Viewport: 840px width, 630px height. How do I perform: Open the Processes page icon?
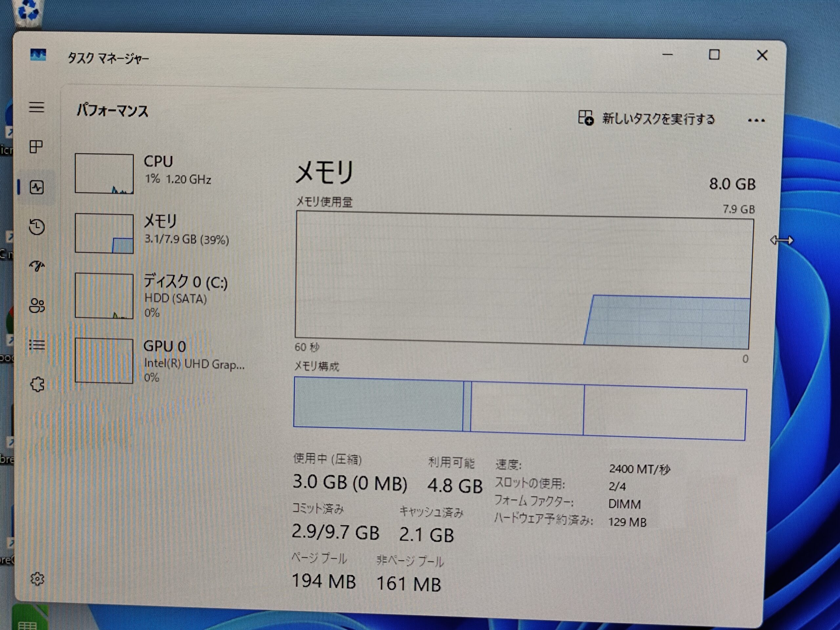pyautogui.click(x=36, y=147)
